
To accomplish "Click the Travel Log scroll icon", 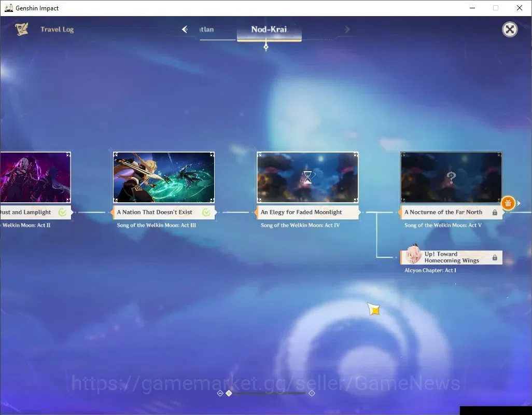I will pyautogui.click(x=21, y=29).
